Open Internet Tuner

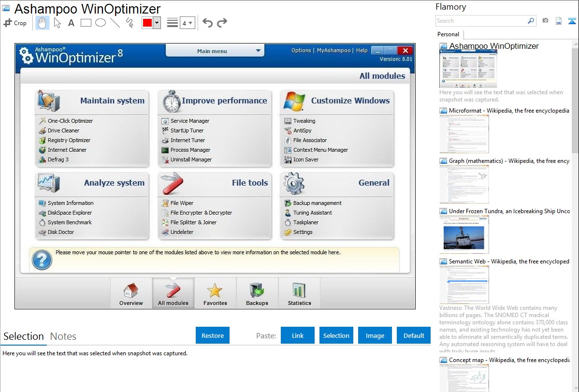tap(183, 140)
